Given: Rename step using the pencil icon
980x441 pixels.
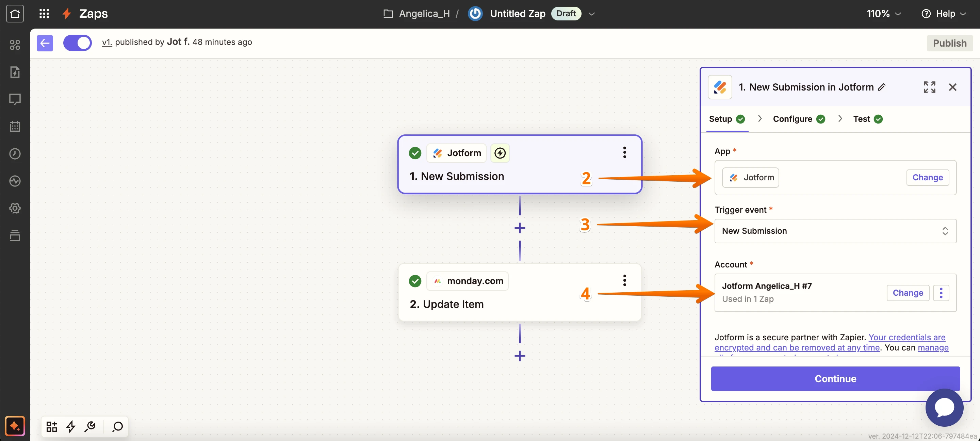Looking at the screenshot, I should [x=882, y=87].
